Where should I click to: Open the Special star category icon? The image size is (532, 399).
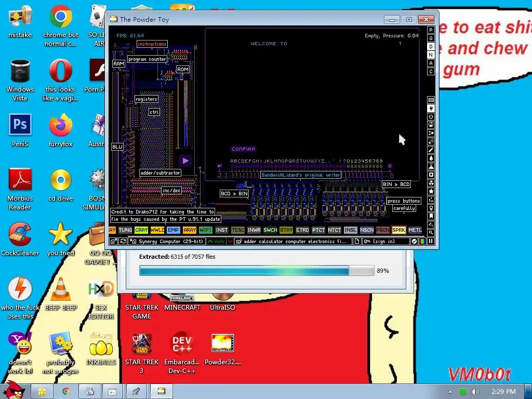coord(431,191)
